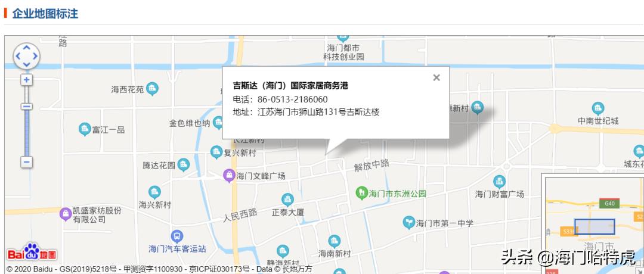Click the 海门都市科技创业园 label
644x274 pixels.
click(x=343, y=52)
